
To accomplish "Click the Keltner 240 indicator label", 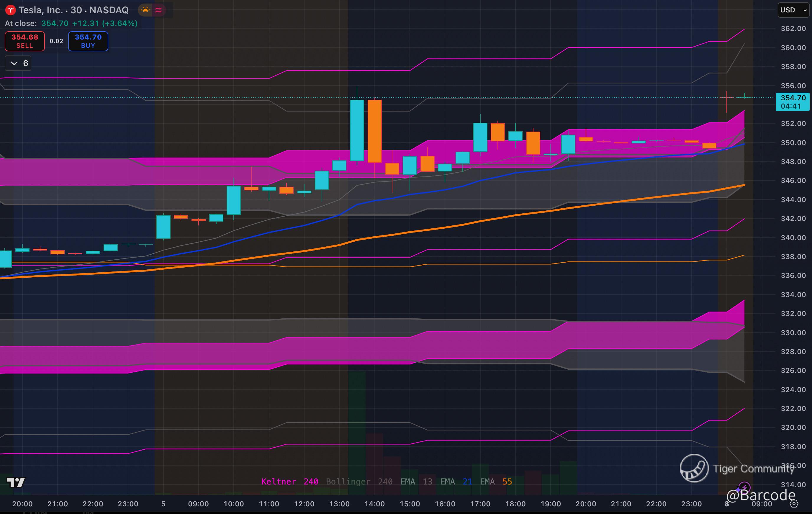I will coord(289,482).
